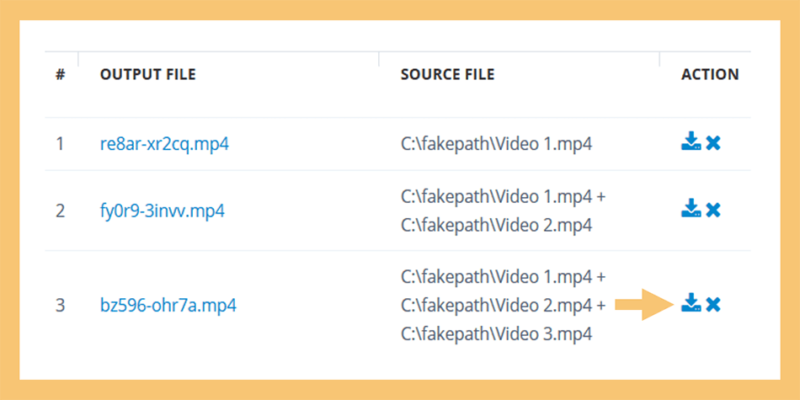Click row number 3

coord(60,306)
